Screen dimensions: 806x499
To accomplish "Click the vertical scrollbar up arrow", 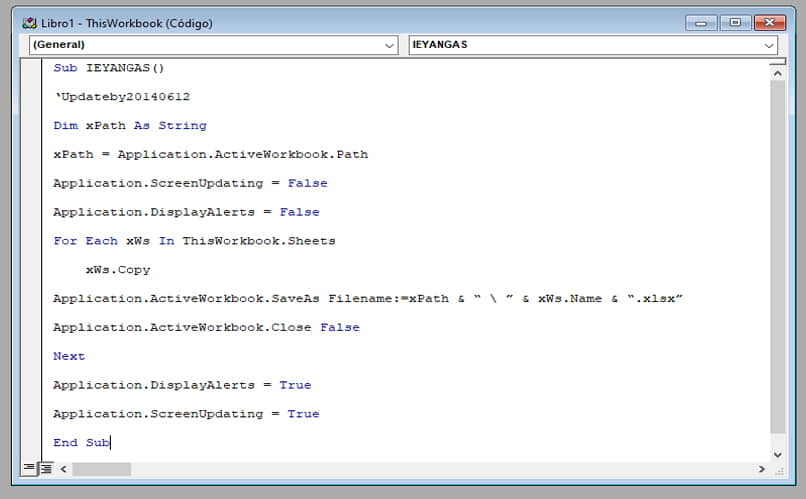I will pyautogui.click(x=777, y=73).
